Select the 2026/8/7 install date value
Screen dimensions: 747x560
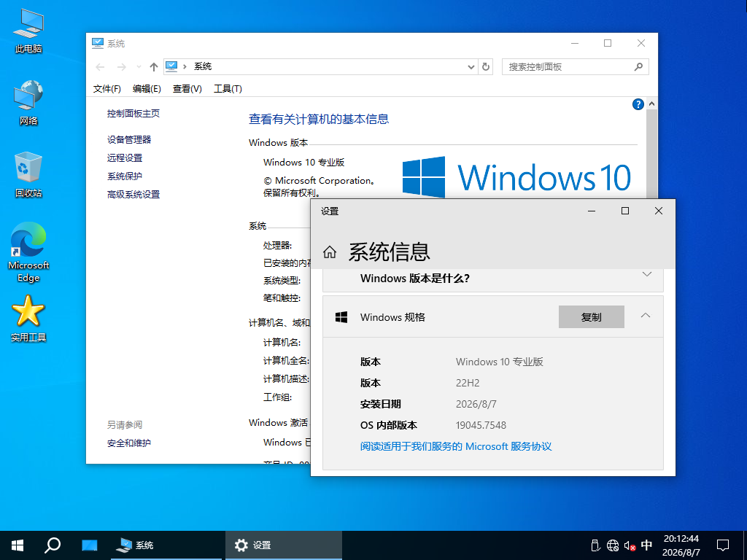point(476,404)
